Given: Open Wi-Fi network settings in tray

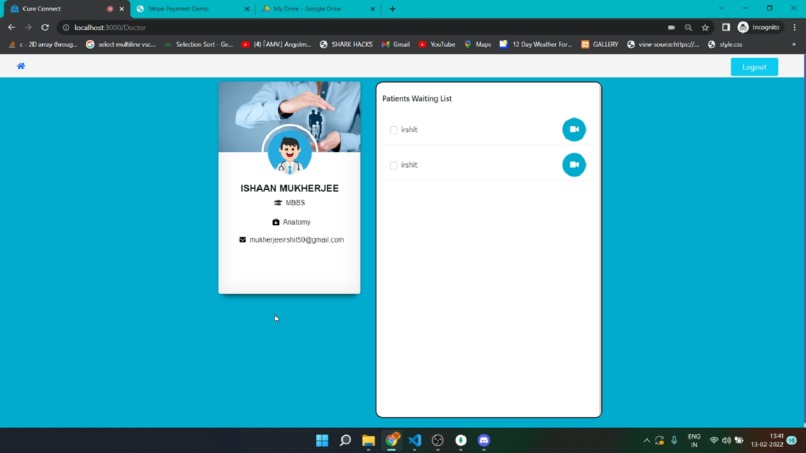Looking at the screenshot, I should 714,441.
